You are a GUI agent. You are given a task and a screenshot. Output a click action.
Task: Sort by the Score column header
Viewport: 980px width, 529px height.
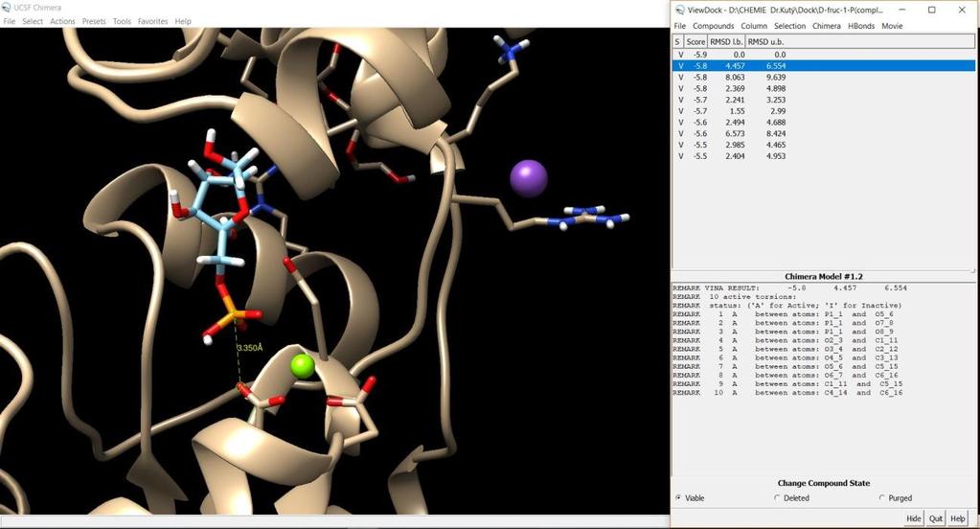(695, 42)
